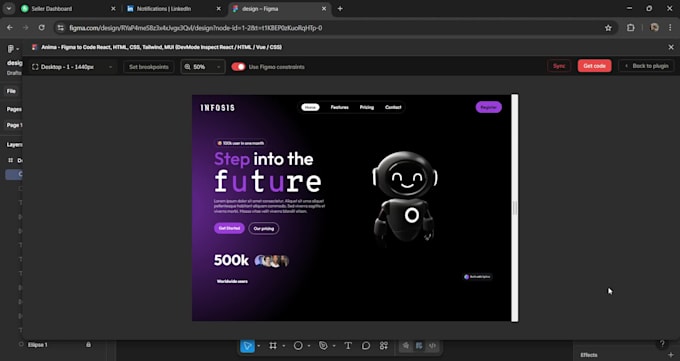The image size is (680, 361).
Task: Select the Pen tool
Action: coord(323,346)
